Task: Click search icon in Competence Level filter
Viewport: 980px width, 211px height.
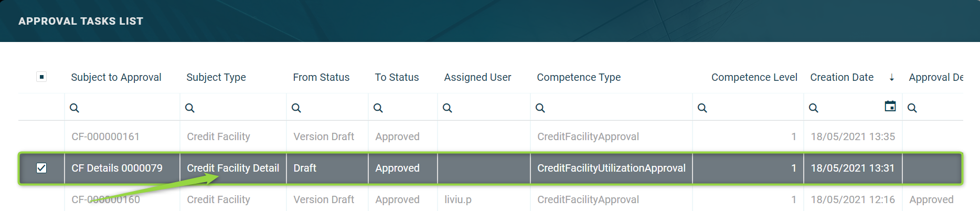Action: tap(702, 108)
